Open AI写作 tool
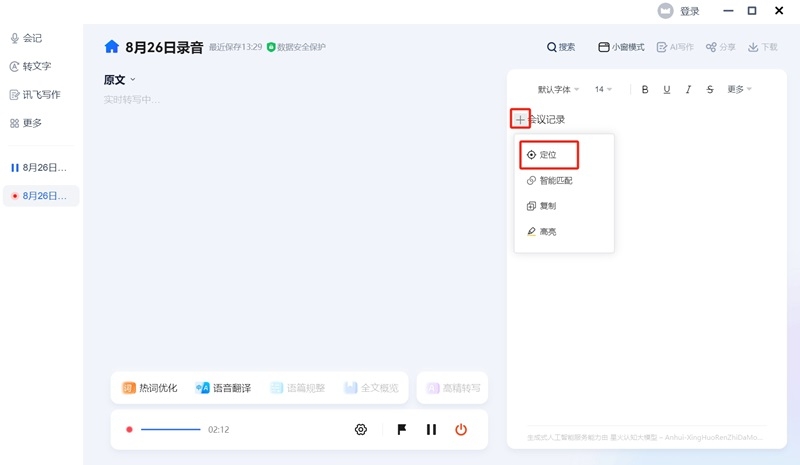 (x=675, y=47)
